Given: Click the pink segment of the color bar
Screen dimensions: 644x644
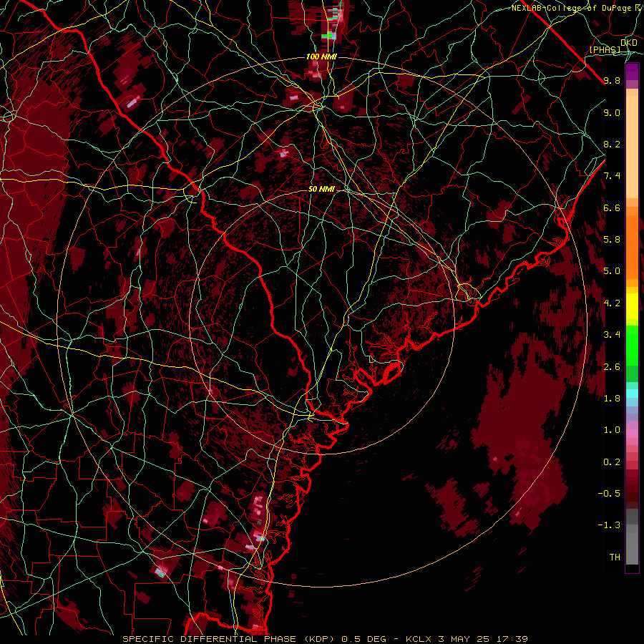Looking at the screenshot, I should (632, 434).
